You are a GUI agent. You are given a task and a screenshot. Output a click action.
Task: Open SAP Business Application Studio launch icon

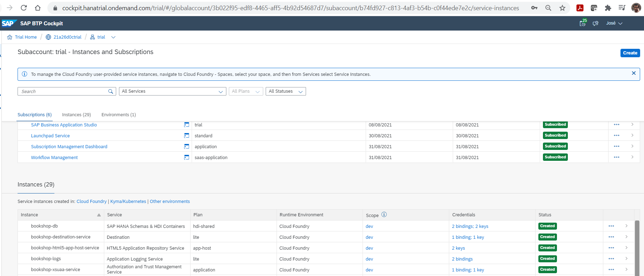tap(186, 125)
